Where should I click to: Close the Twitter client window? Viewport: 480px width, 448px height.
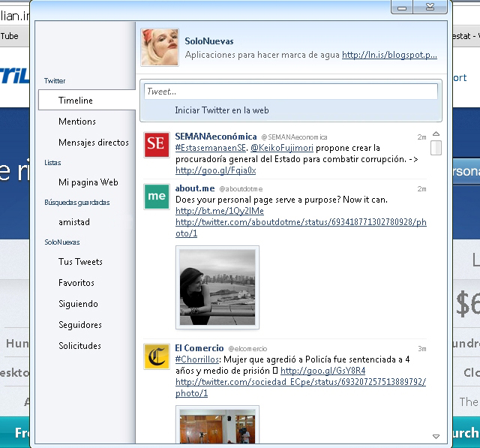[x=430, y=7]
